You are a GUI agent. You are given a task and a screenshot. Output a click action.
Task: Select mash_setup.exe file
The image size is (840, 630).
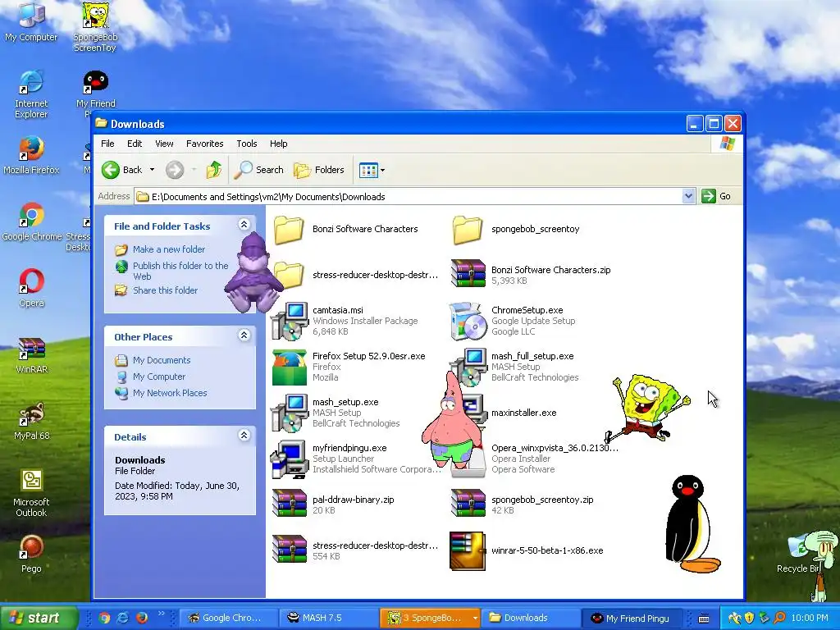pyautogui.click(x=336, y=413)
